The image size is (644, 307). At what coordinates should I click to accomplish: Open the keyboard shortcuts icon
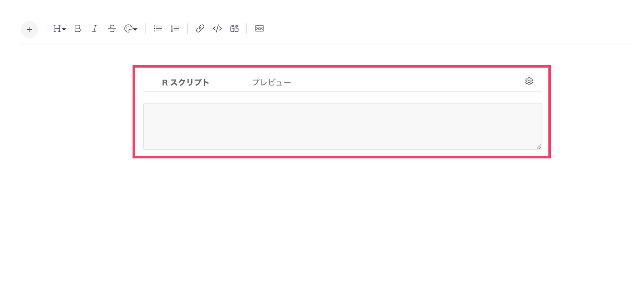coord(259,29)
